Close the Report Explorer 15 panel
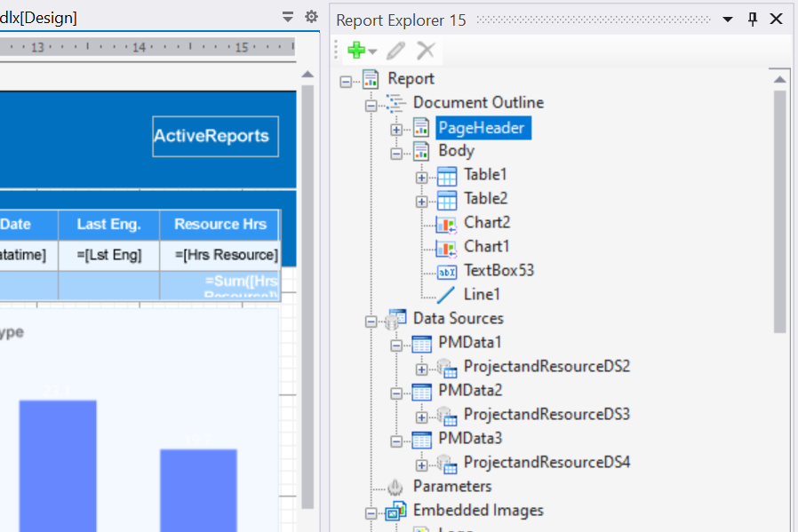798x532 pixels. [x=776, y=19]
